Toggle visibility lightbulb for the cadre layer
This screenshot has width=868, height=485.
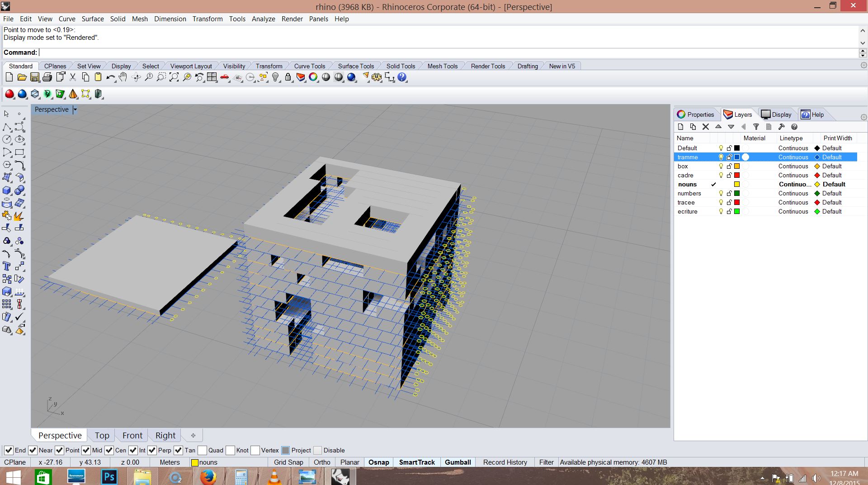click(x=721, y=175)
